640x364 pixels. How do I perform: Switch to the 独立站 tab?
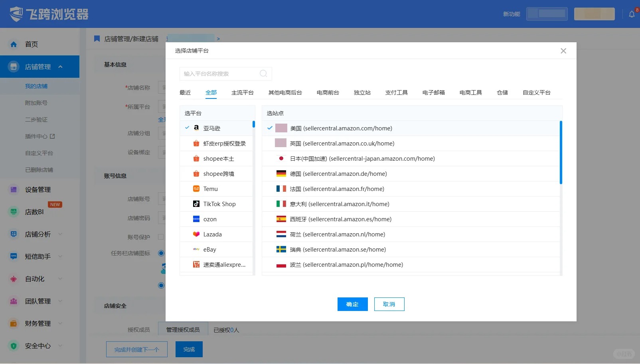(x=362, y=92)
